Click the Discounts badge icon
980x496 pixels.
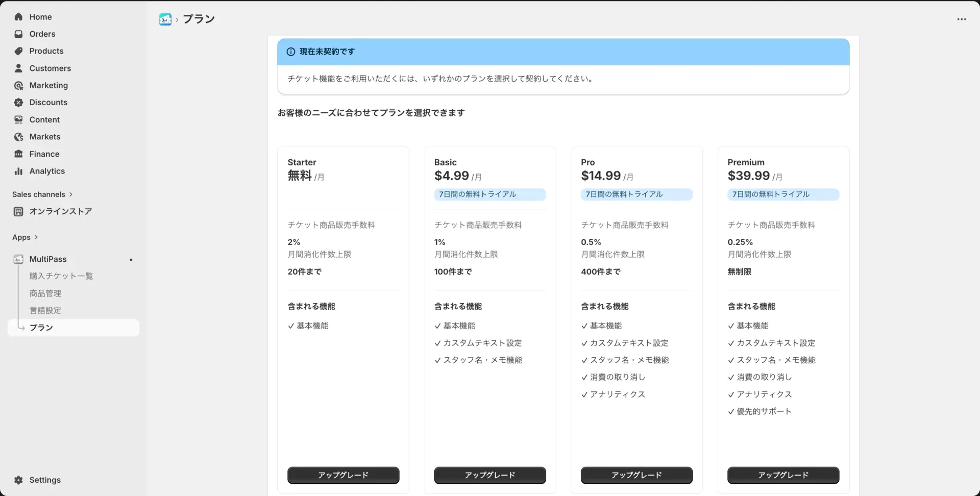coord(18,102)
